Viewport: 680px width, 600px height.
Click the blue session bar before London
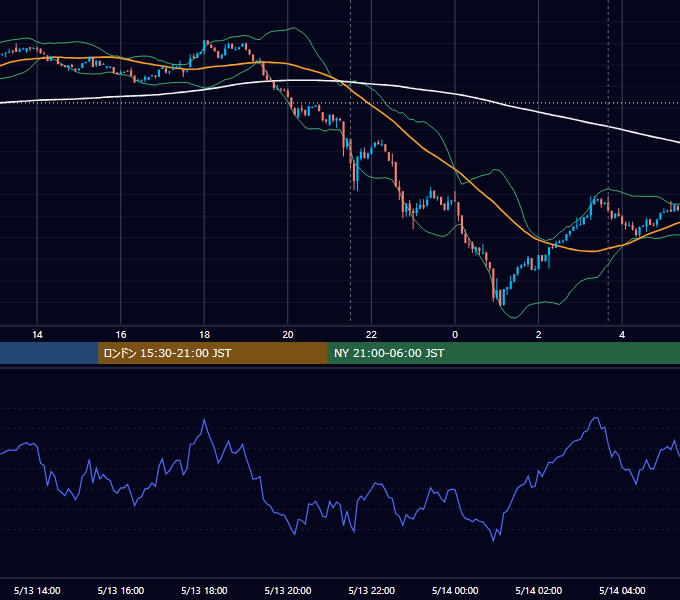click(x=49, y=353)
